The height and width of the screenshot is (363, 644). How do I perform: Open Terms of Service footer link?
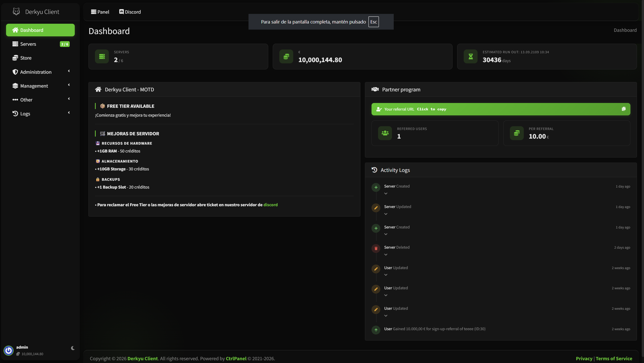click(614, 358)
